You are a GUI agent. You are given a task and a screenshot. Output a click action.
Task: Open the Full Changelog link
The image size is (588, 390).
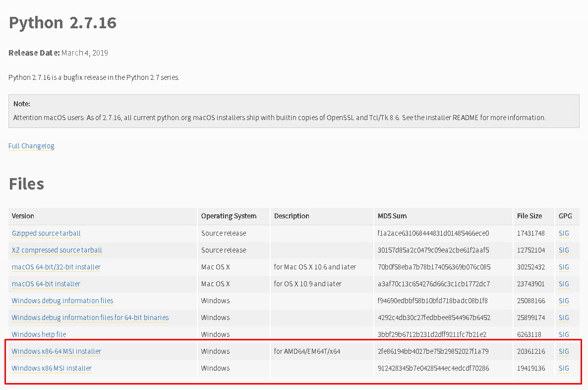pyautogui.click(x=31, y=146)
